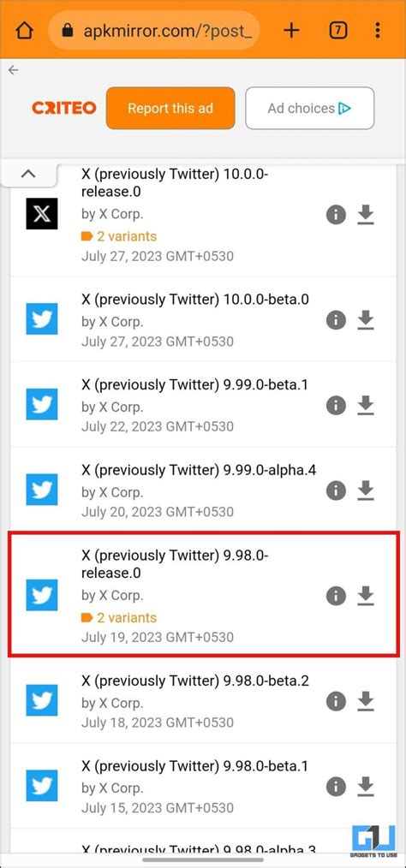
Task: Open a new tab with plus icon
Action: coord(291,31)
